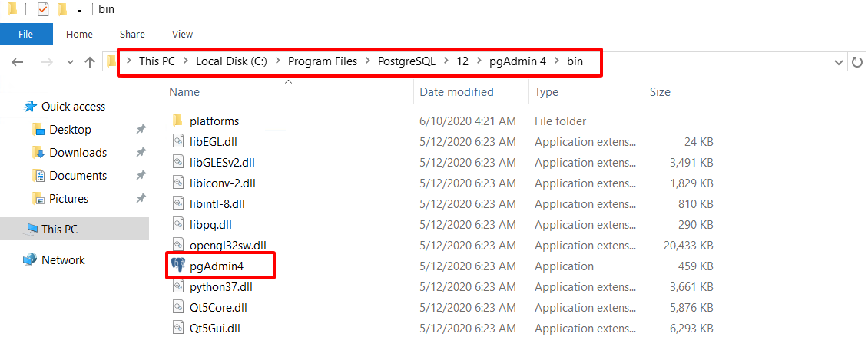Open the Customize Quick Access Toolbar dropdown
The image size is (868, 337).
click(x=79, y=9)
